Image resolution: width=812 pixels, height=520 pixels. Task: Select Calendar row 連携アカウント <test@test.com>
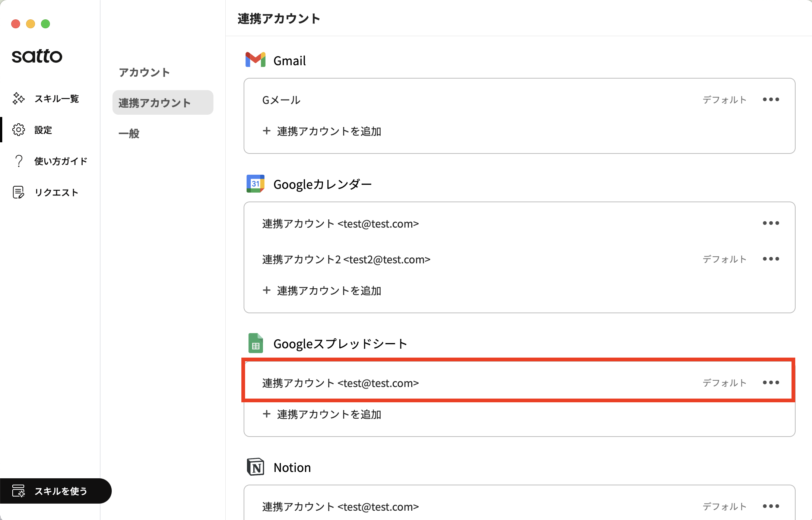pos(519,223)
